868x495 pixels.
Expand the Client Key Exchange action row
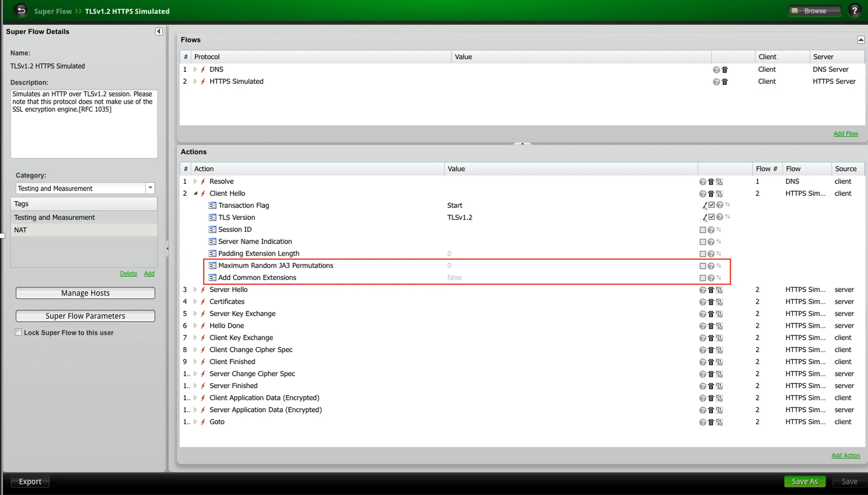pyautogui.click(x=195, y=337)
